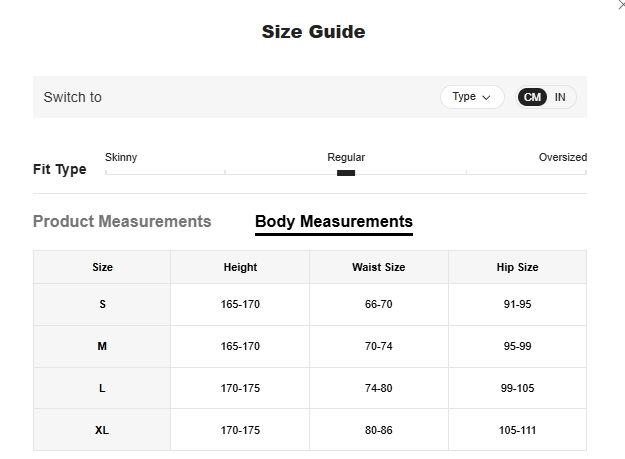The width and height of the screenshot is (625, 459).
Task: Click the Size Guide heading
Action: 313,32
